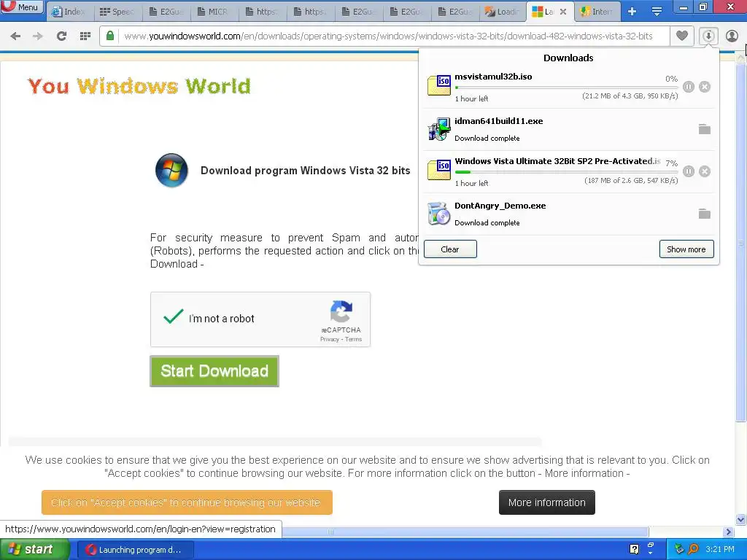Click the address bar URL field

(x=388, y=36)
